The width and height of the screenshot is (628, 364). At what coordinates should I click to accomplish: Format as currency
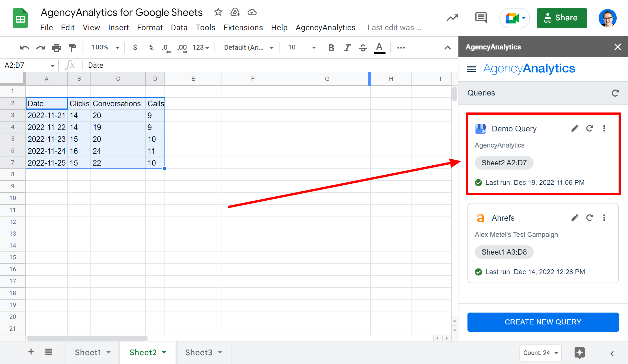(135, 47)
